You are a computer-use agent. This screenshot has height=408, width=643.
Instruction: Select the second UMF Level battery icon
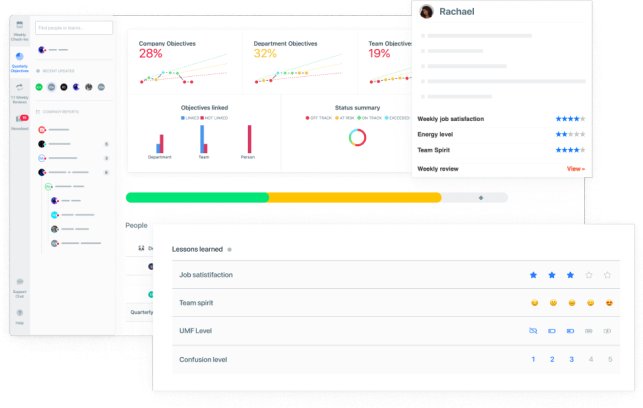click(552, 331)
